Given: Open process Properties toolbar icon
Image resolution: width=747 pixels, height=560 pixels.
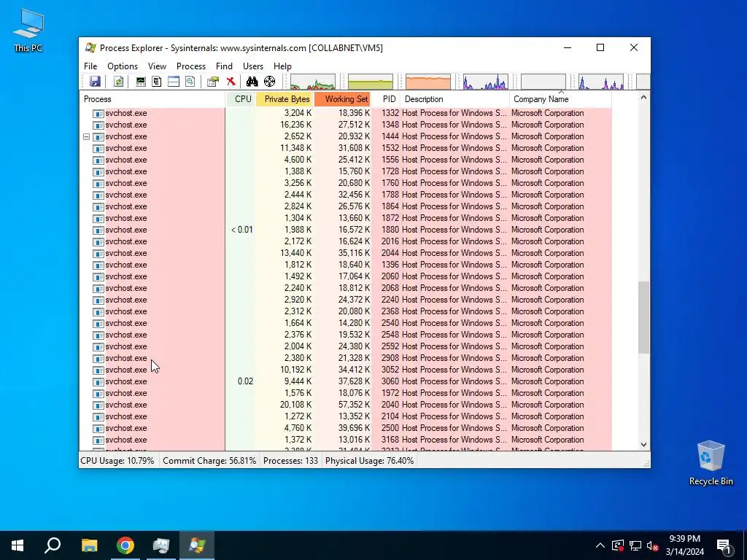Looking at the screenshot, I should pyautogui.click(x=212, y=82).
